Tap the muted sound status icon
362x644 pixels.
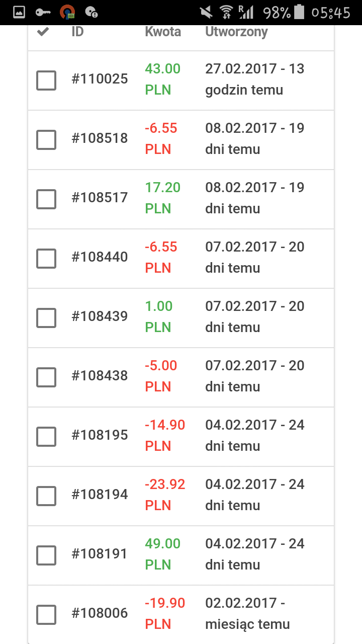206,12
